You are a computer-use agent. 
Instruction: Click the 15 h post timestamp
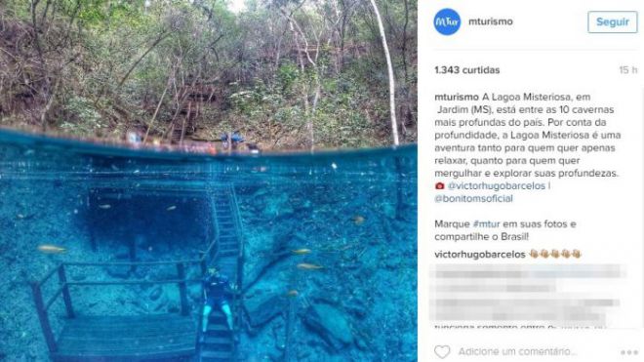628,70
